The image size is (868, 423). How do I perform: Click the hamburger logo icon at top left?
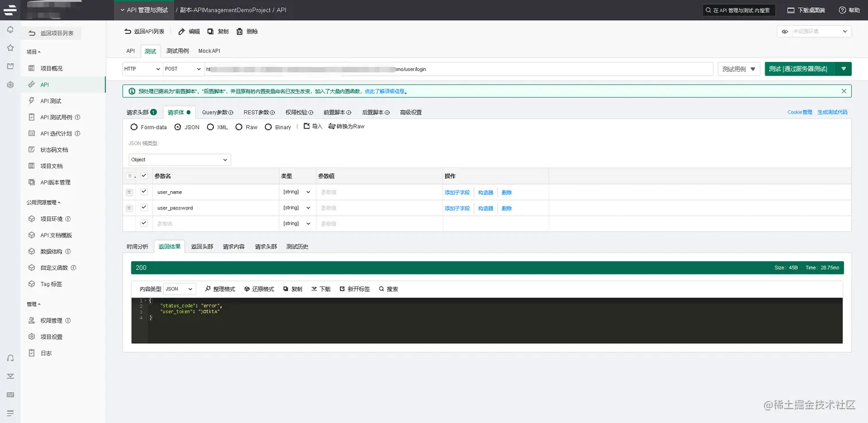[x=10, y=10]
